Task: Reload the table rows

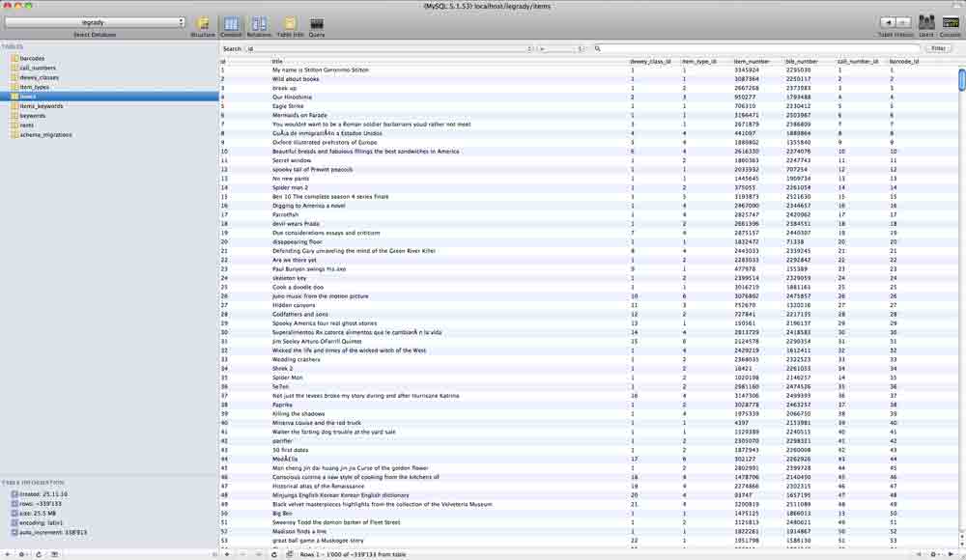Action: (274, 554)
